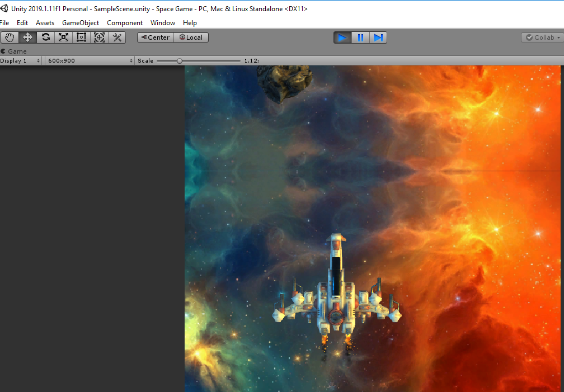Open the Edit menu
Image resolution: width=564 pixels, height=392 pixels.
click(x=22, y=23)
